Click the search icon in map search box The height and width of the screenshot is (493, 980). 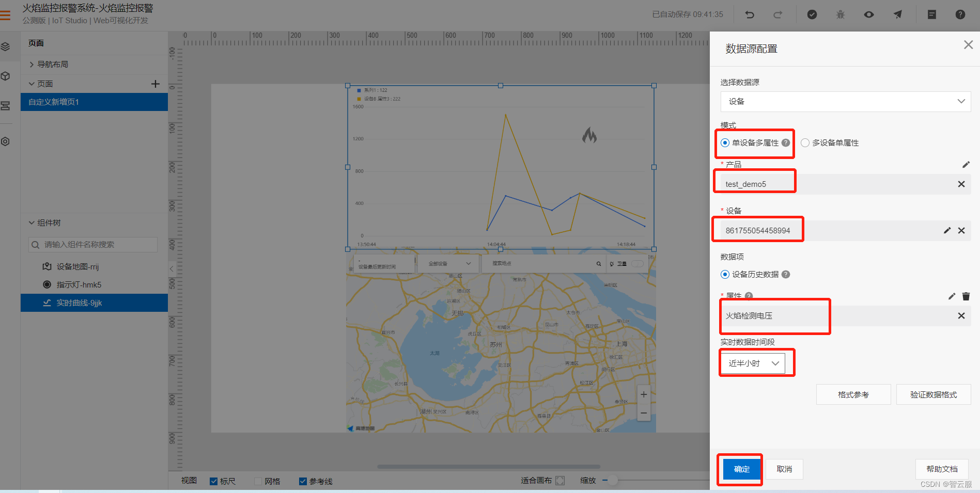[x=599, y=263]
